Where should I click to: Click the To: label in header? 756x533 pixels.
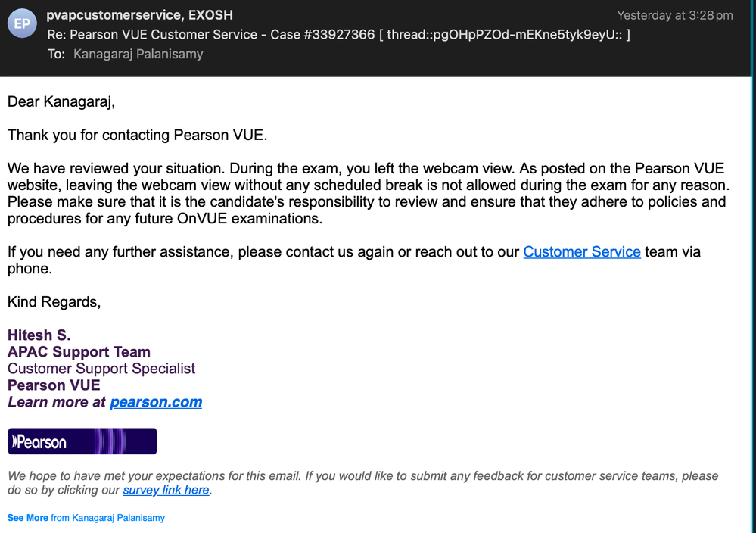(x=57, y=54)
